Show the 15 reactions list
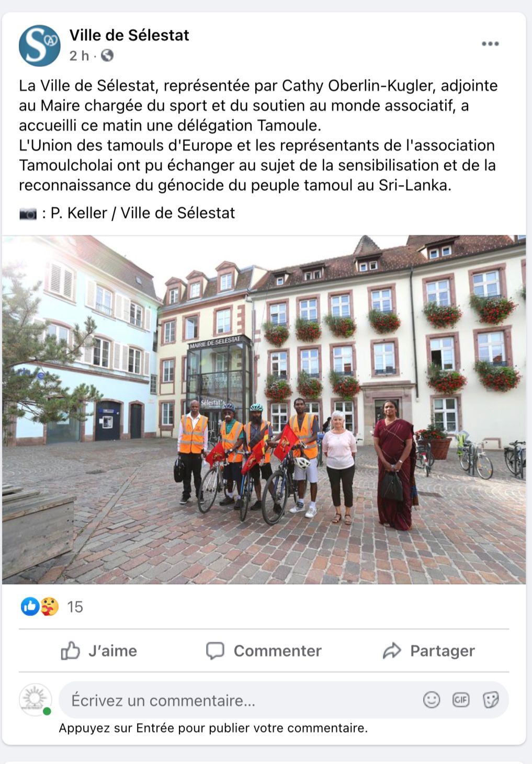The width and height of the screenshot is (532, 764). (x=75, y=607)
